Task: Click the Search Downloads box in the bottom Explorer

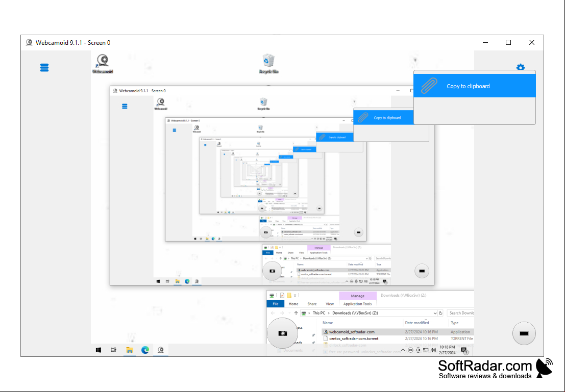Action: pyautogui.click(x=460, y=313)
